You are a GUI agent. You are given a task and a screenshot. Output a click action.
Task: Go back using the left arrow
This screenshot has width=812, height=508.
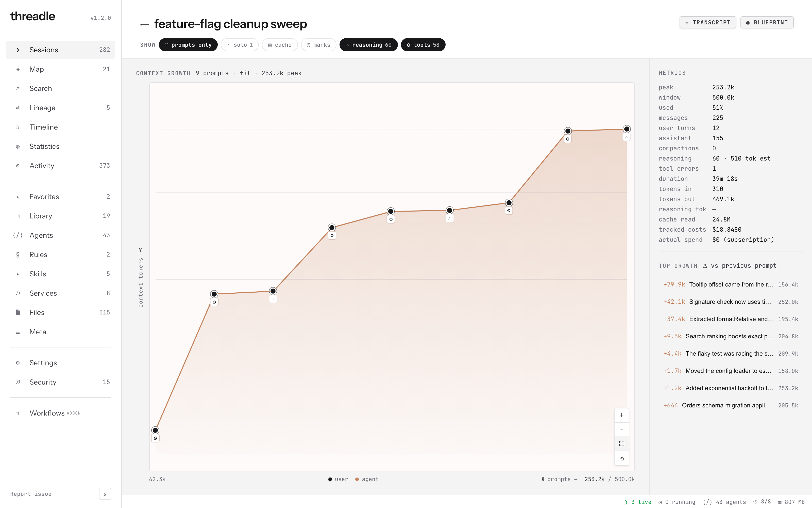coord(144,24)
